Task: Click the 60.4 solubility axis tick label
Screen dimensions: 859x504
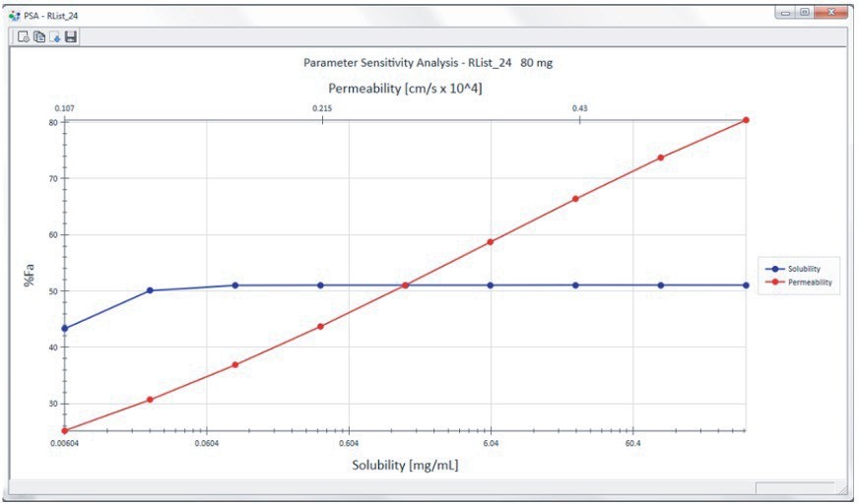Action: [x=632, y=443]
